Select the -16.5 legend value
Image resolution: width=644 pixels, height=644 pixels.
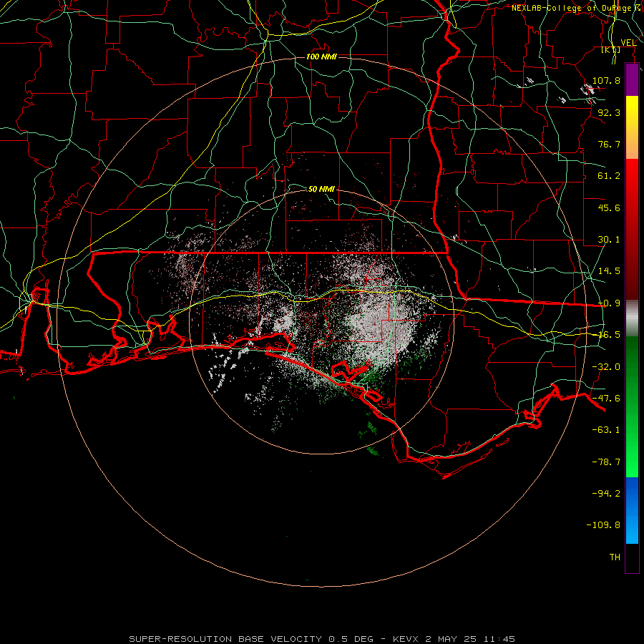coord(609,335)
